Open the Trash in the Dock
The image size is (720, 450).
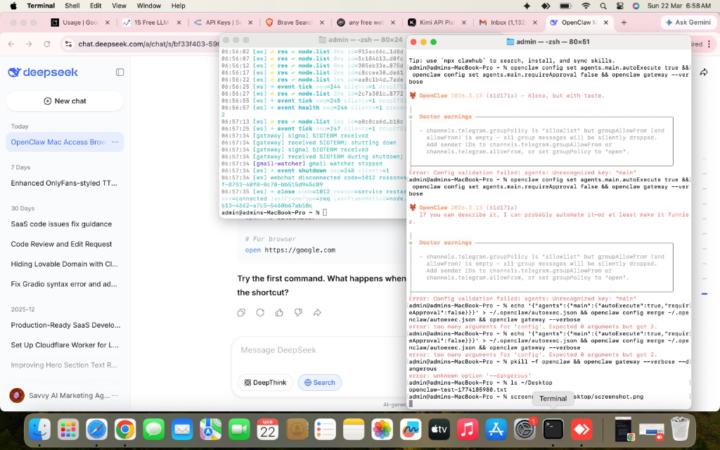[680, 429]
